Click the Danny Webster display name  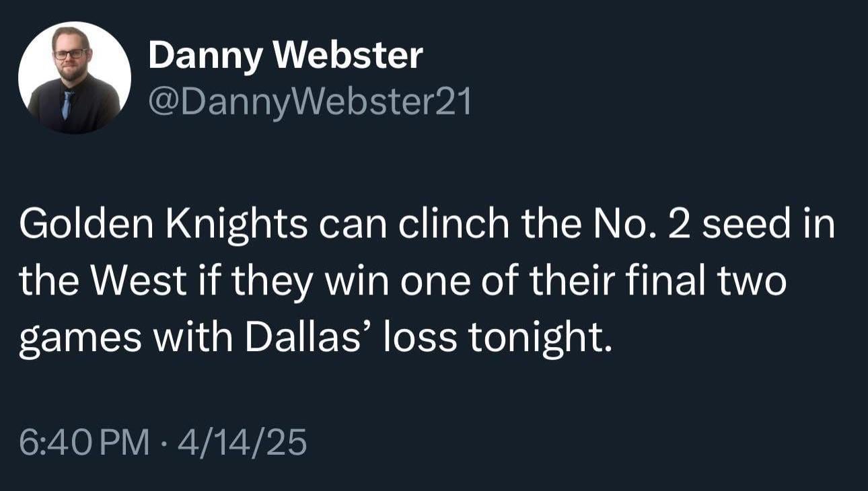pyautogui.click(x=285, y=55)
